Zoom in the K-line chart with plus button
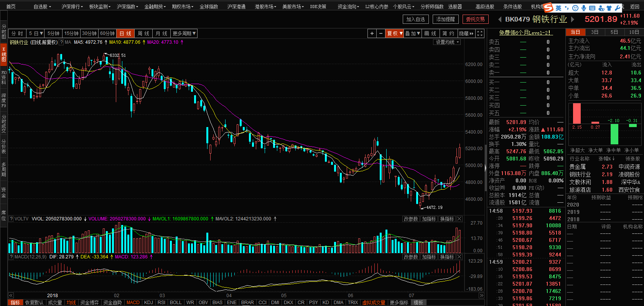The width and height of the screenshot is (644, 306). point(372,33)
